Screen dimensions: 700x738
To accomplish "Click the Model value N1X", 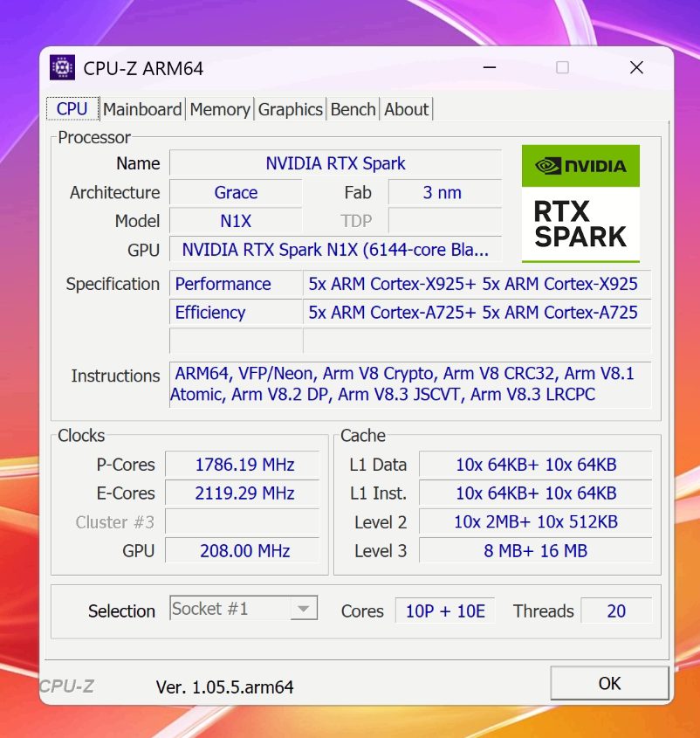I will (236, 221).
